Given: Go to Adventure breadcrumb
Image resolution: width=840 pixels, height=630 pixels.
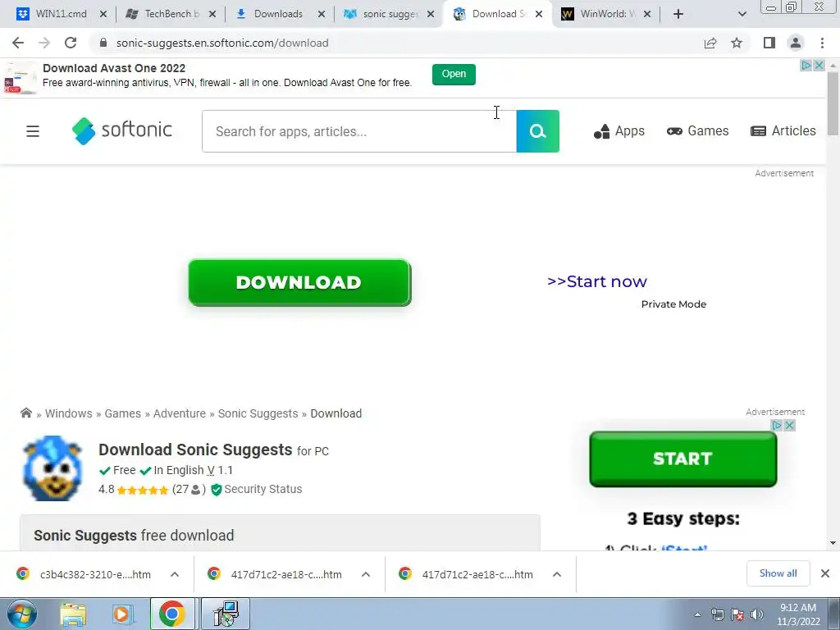Looking at the screenshot, I should click(x=180, y=413).
